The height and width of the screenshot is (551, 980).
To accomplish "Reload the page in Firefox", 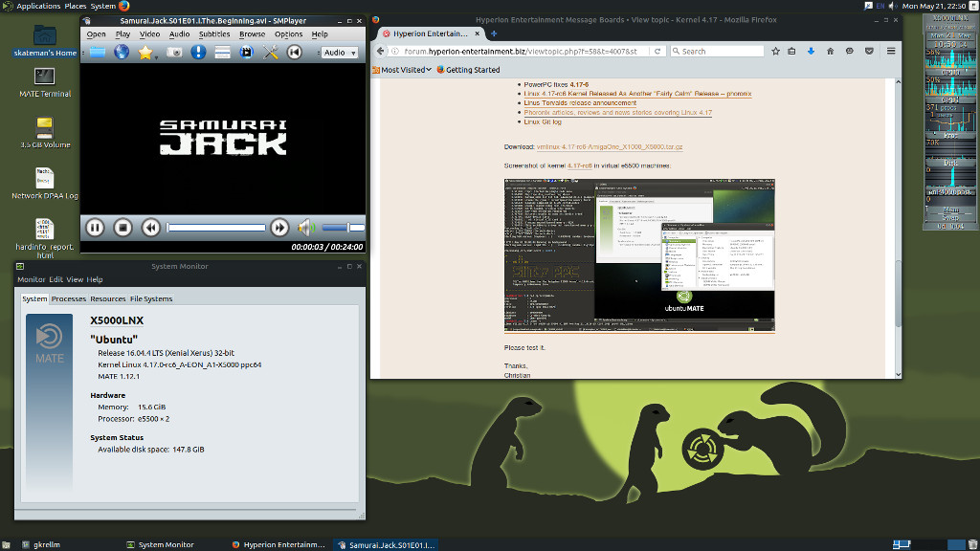I will 657,52.
